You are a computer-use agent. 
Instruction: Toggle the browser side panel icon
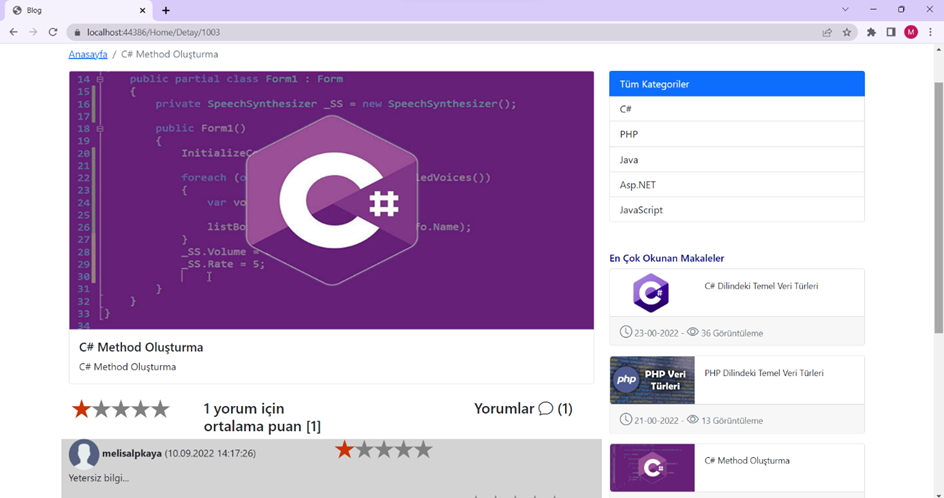click(x=891, y=33)
